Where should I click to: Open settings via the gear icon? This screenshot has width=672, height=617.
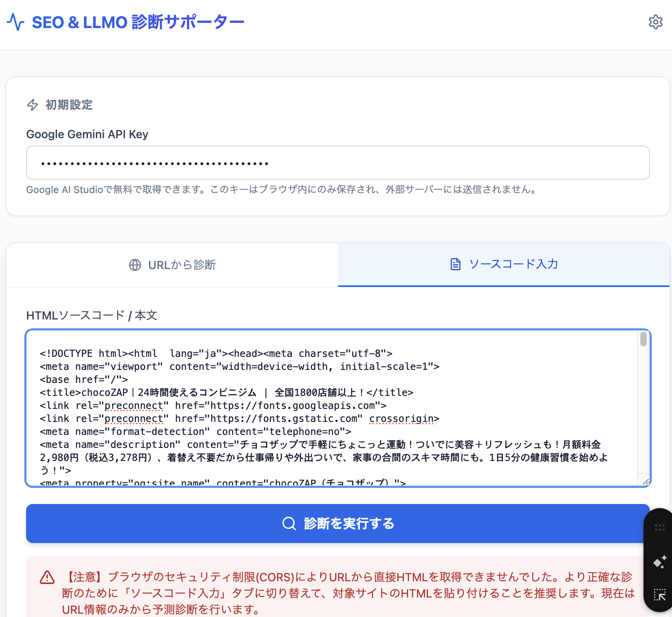click(656, 22)
